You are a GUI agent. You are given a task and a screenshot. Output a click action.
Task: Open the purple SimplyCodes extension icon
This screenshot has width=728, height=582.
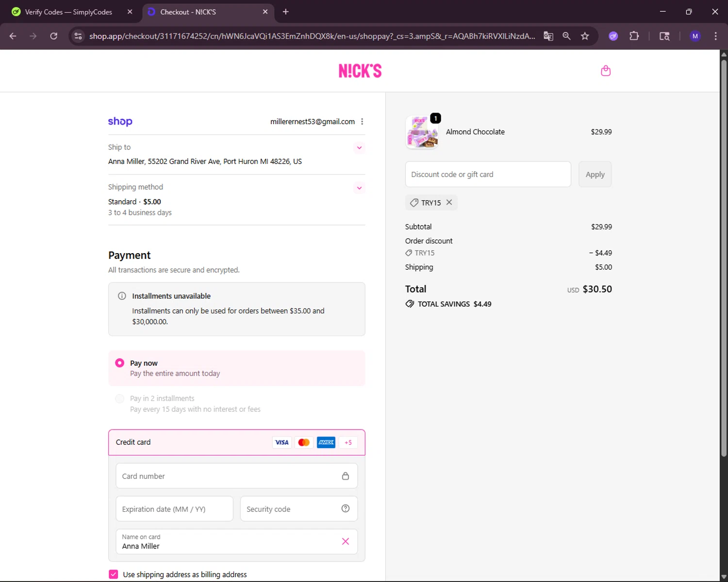613,36
